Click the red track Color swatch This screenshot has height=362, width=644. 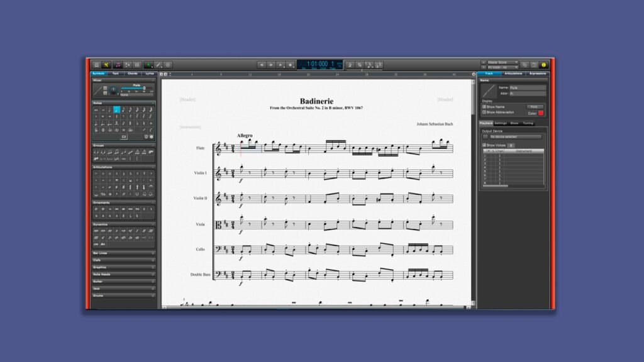(x=541, y=113)
